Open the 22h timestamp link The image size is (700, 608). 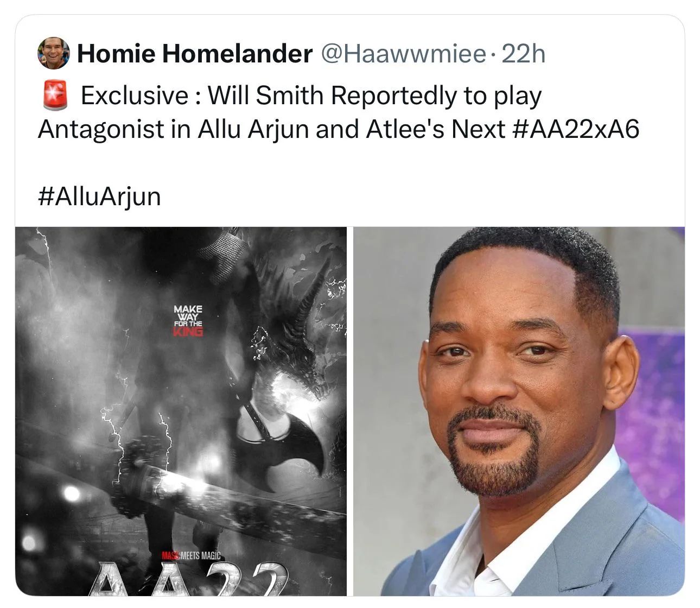tap(523, 53)
